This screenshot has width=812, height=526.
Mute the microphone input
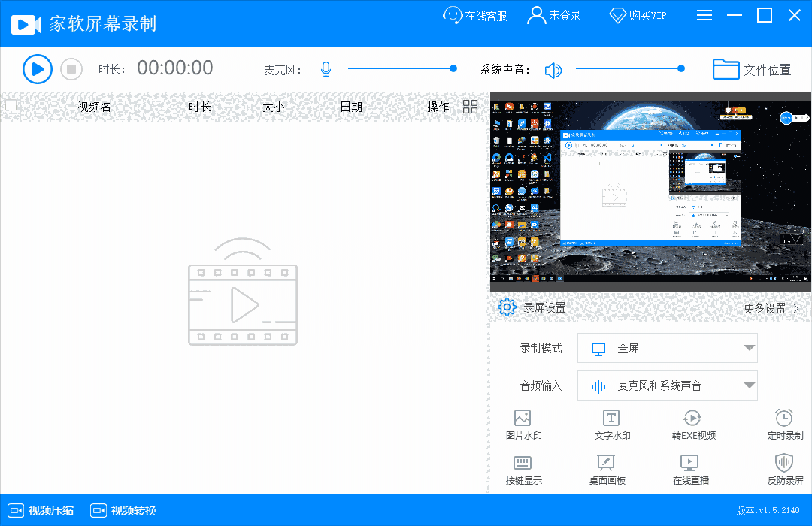[x=326, y=68]
